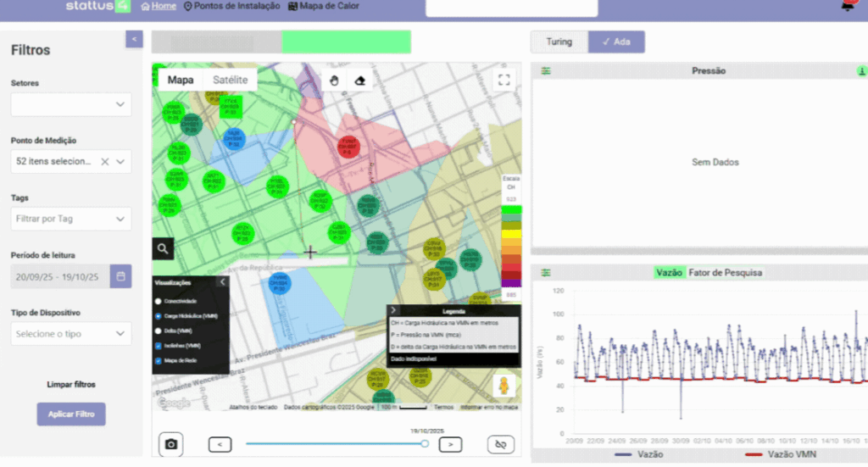868x467 pixels.
Task: Take a map snapshot with camera button
Action: pos(171,444)
